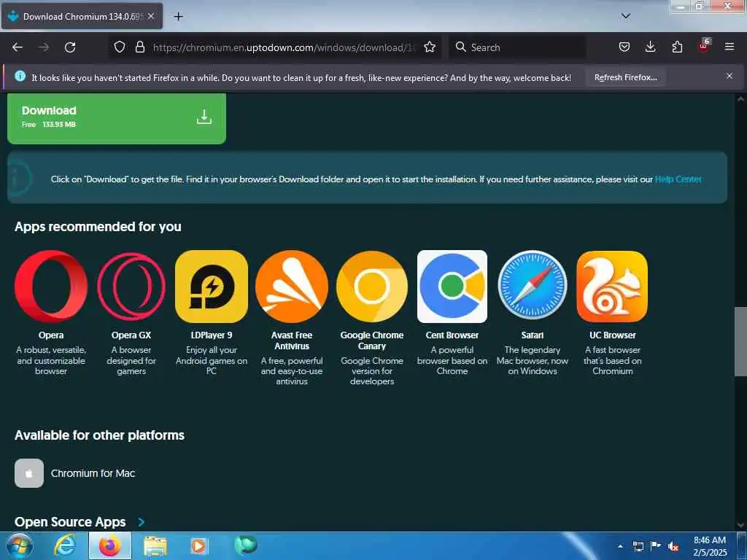Show hidden system tray icons

coord(620,546)
